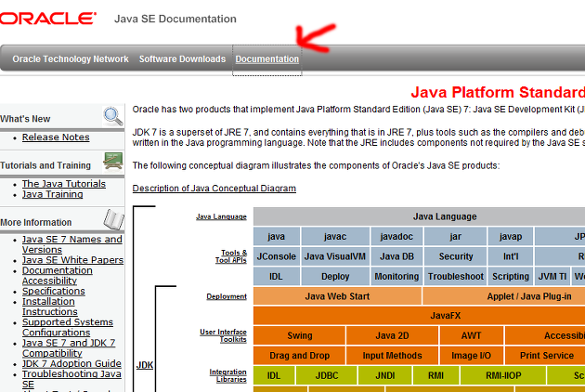Click the Oracle logo
585x392 pixels.
click(x=47, y=19)
